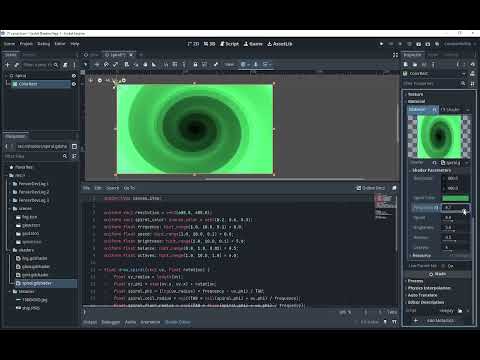Expand the FencerDevLog1 folder
The width and height of the screenshot is (480, 360).
tap(10, 184)
